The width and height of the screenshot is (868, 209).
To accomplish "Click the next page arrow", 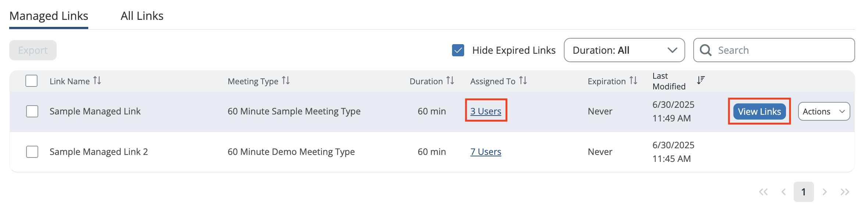I will [x=825, y=192].
